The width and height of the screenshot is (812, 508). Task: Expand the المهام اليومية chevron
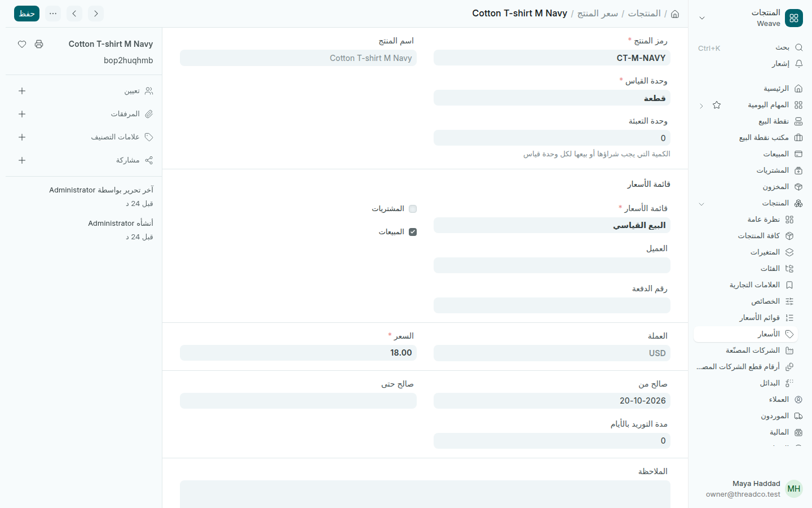[701, 106]
